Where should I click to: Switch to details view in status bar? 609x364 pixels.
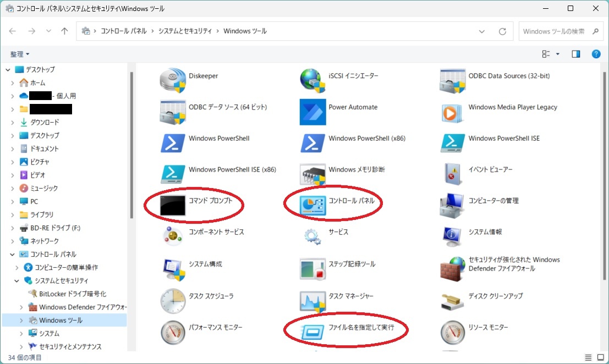pyautogui.click(x=588, y=357)
